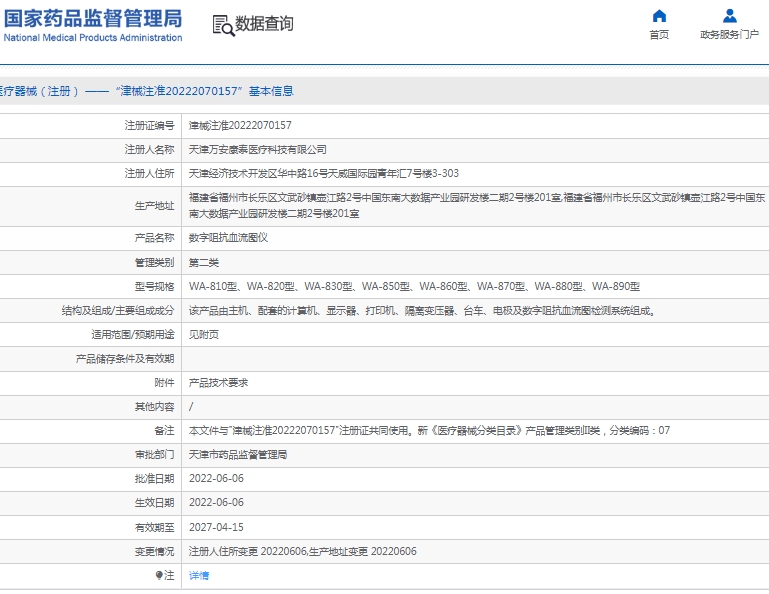This screenshot has width=769, height=594.
Task: Open the 政务服务门户 person icon
Action: click(x=730, y=16)
